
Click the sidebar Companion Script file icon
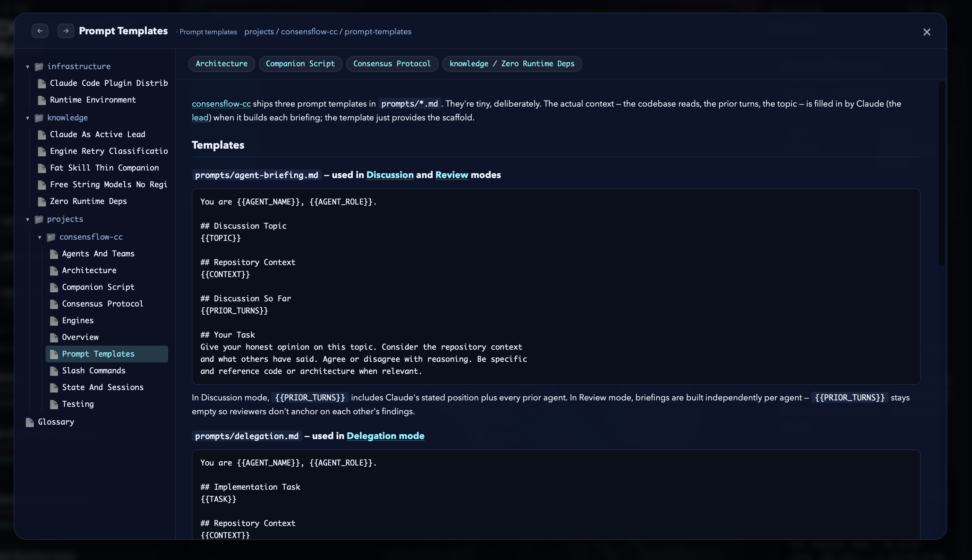(x=54, y=287)
